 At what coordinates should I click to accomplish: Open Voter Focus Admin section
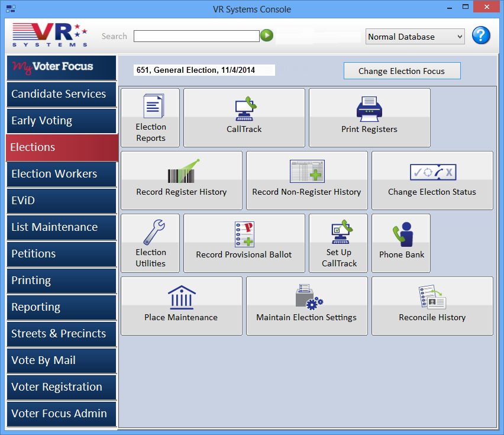point(62,414)
